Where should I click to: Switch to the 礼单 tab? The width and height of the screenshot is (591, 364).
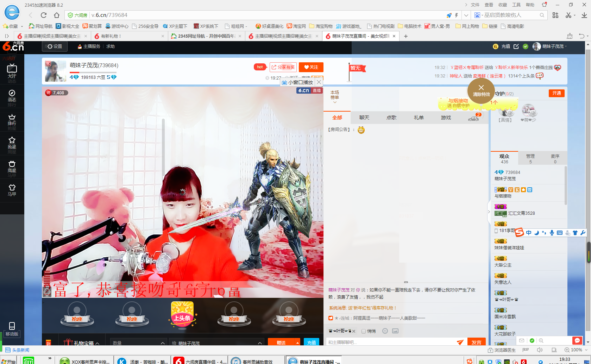[419, 118]
